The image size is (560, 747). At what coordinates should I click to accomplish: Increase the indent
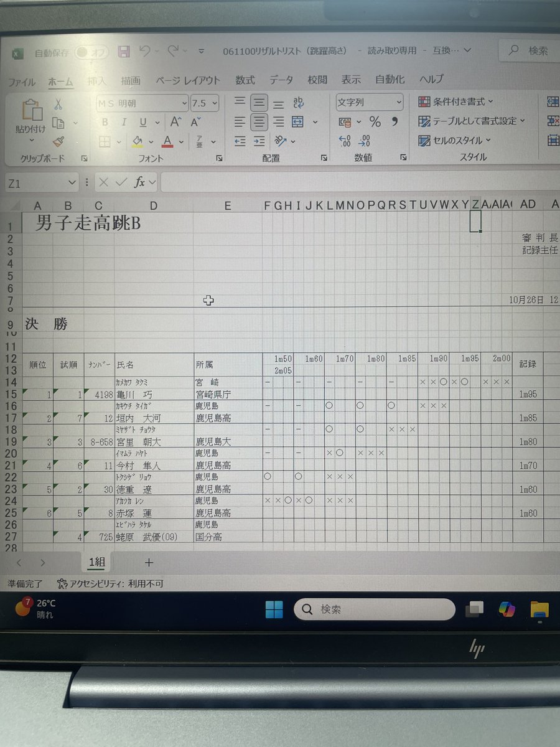259,141
